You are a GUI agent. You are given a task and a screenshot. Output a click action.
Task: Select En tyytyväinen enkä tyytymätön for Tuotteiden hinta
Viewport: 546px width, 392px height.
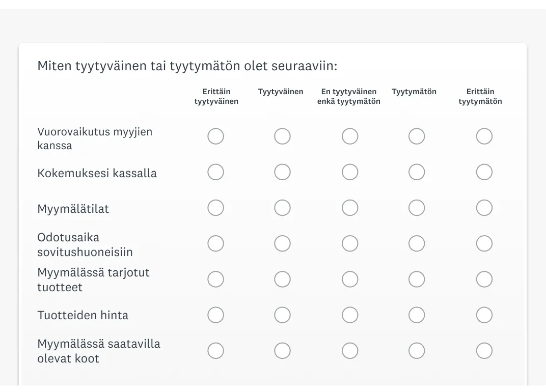tap(349, 315)
